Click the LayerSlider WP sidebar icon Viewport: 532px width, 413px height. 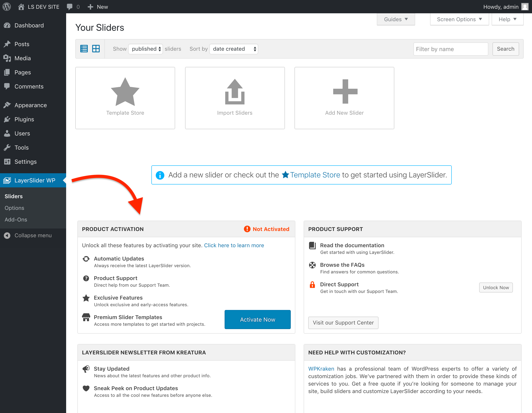[7, 180]
